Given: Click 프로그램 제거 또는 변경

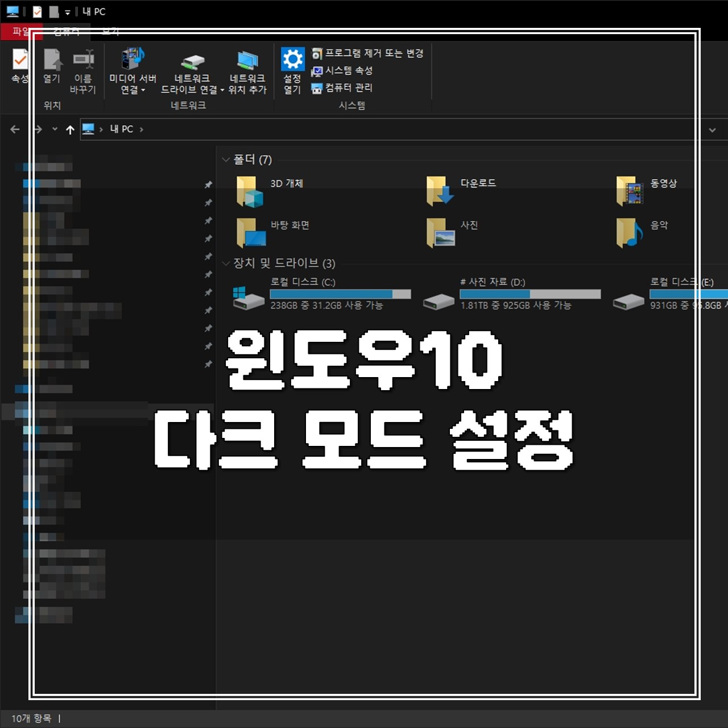Looking at the screenshot, I should click(367, 53).
